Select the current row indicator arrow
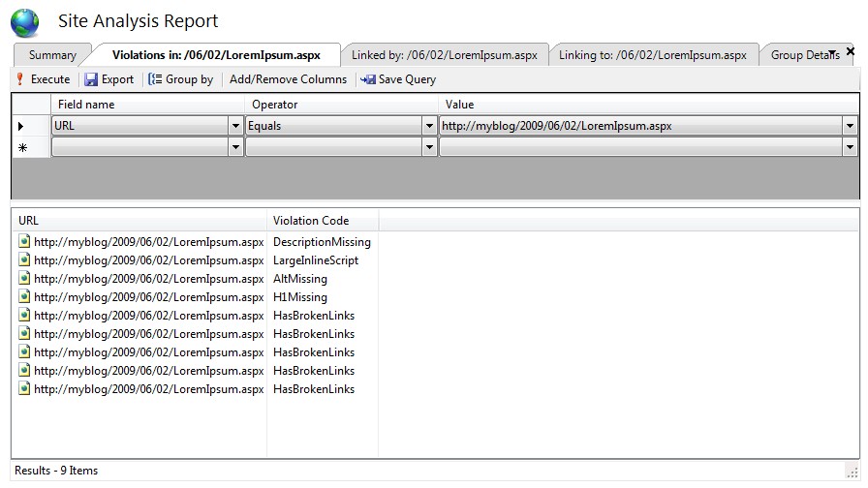Viewport: 868px width, 488px height. point(21,126)
